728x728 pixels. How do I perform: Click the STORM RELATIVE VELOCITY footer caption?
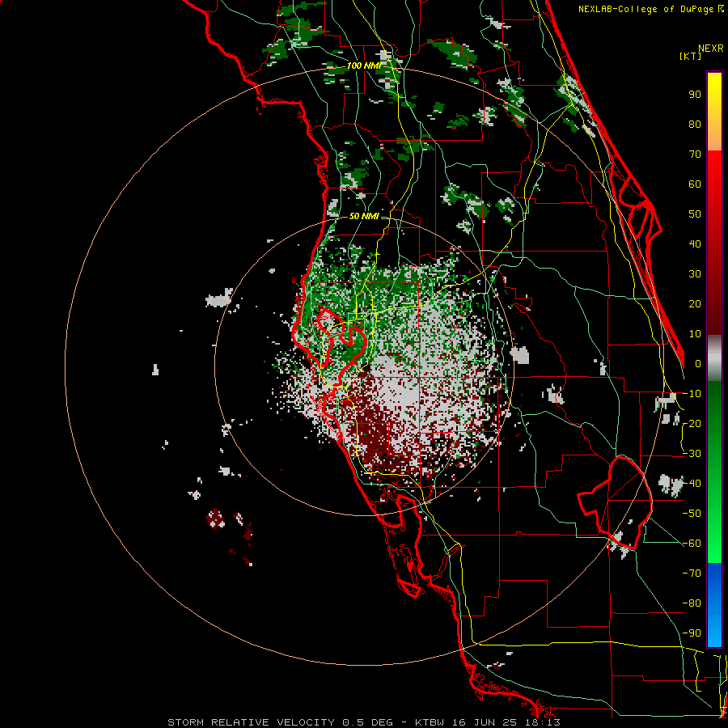pos(251,722)
